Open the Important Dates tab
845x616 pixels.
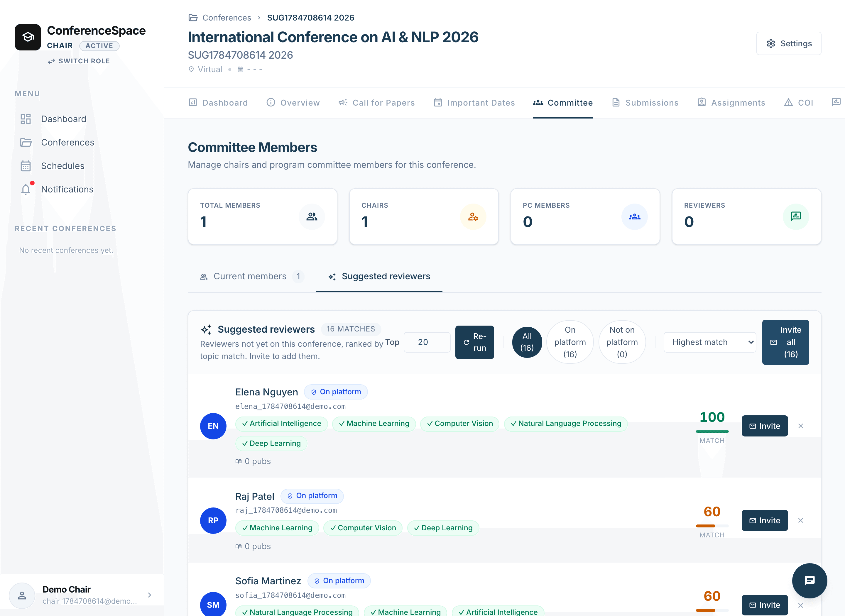(x=474, y=103)
